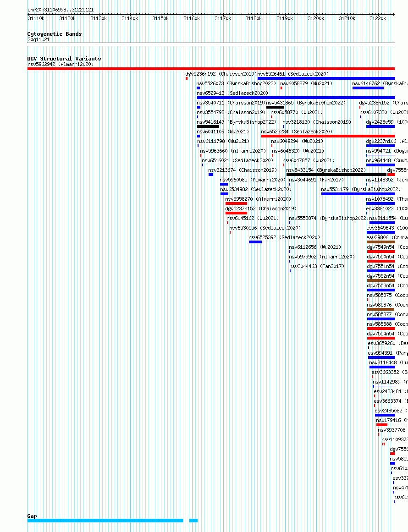Open variant nsv5553874 (ByrskaBishop2022)
The width and height of the screenshot is (408, 532).
click(x=329, y=218)
